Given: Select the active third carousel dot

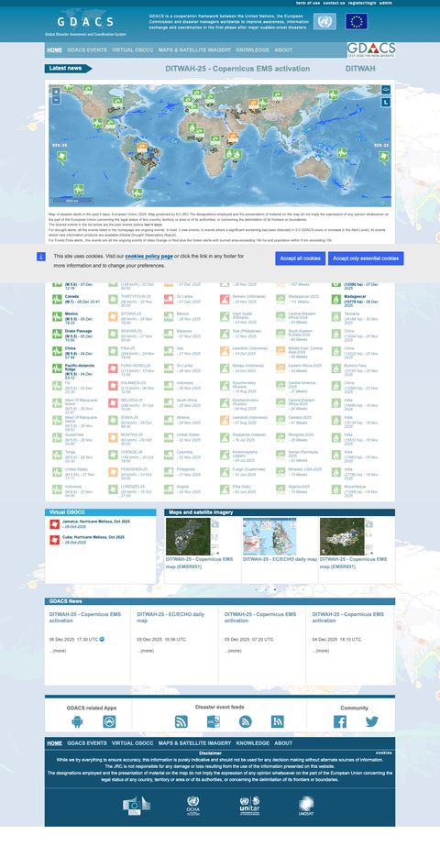Looking at the screenshot, I should coord(275,589).
